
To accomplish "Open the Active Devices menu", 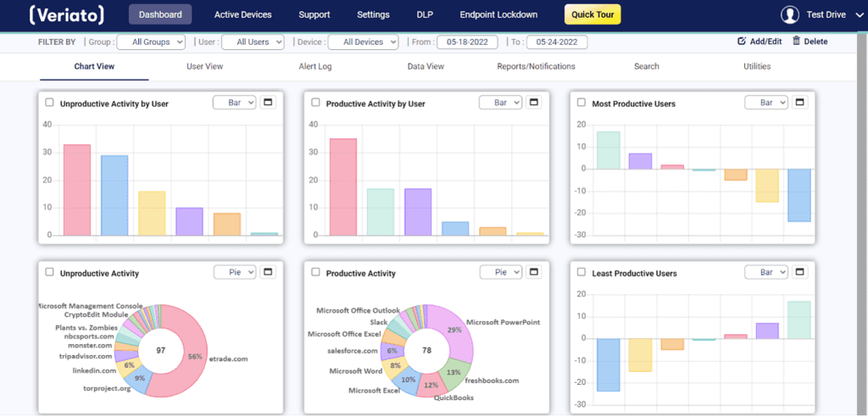I will (x=243, y=14).
